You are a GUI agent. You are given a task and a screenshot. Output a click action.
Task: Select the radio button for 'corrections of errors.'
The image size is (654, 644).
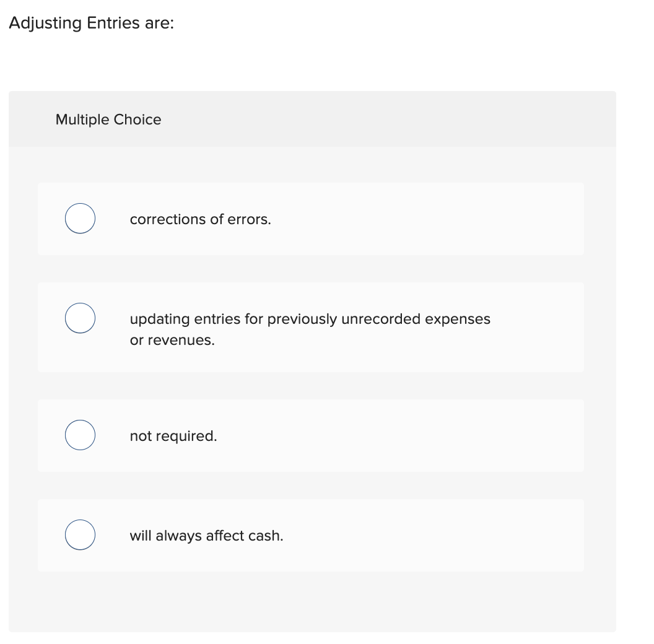80,218
